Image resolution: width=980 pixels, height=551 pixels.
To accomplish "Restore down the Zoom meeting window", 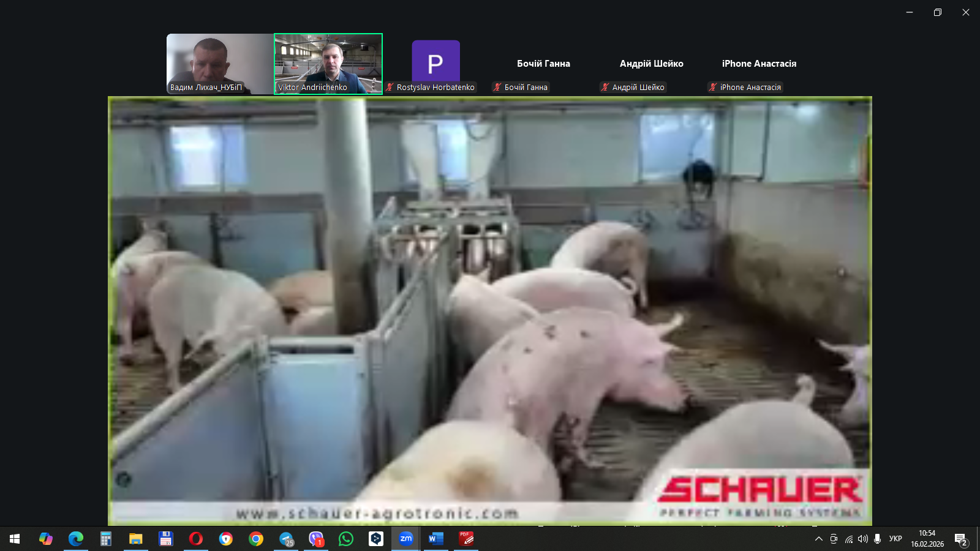I will (938, 12).
